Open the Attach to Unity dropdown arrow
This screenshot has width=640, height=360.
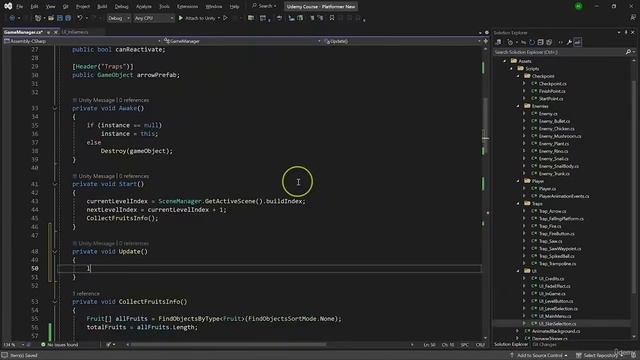pyautogui.click(x=219, y=18)
